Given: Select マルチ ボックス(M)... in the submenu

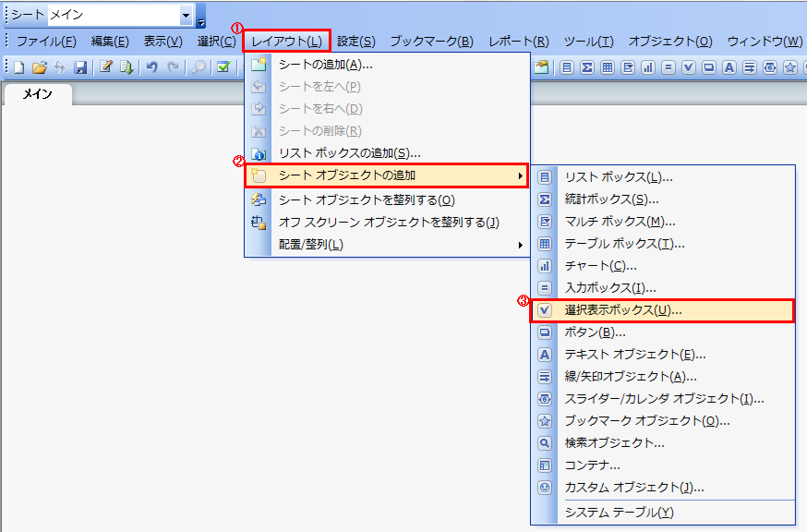Looking at the screenshot, I should point(663,222).
